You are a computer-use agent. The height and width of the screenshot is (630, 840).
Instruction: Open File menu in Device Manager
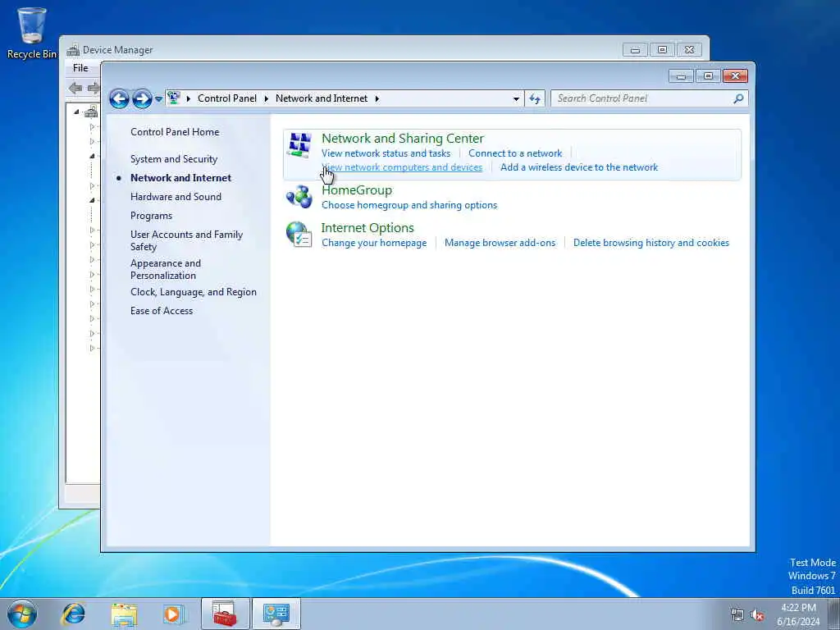tap(80, 68)
